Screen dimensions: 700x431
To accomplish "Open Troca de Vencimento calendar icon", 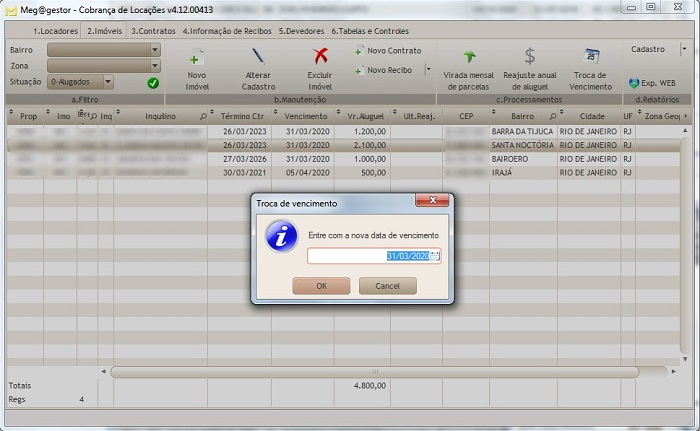I will point(591,56).
